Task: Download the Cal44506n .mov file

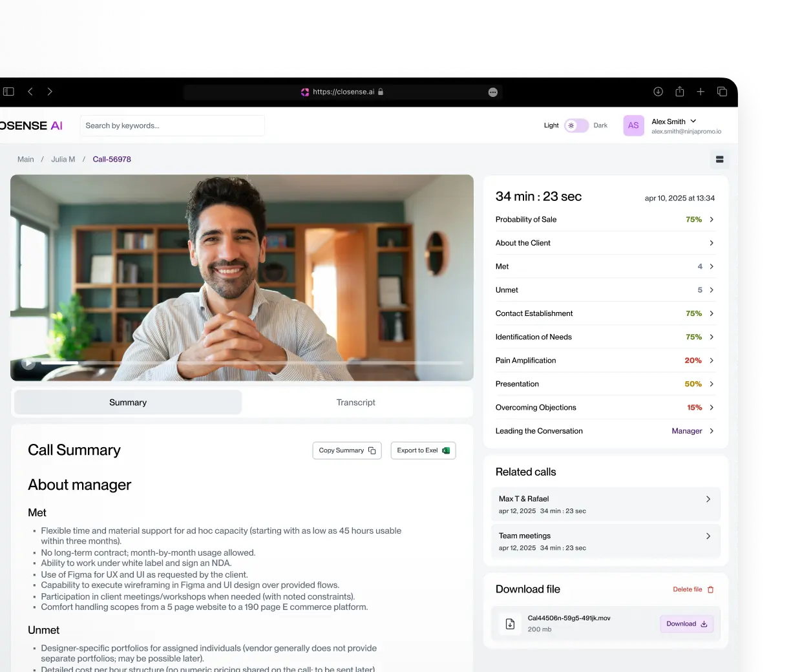Action: tap(686, 624)
